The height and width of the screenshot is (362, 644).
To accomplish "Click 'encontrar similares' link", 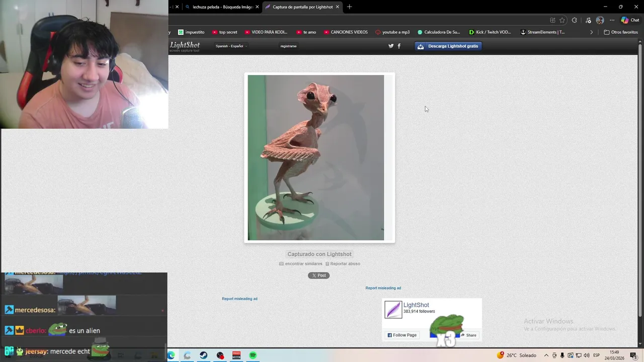I will pyautogui.click(x=301, y=263).
